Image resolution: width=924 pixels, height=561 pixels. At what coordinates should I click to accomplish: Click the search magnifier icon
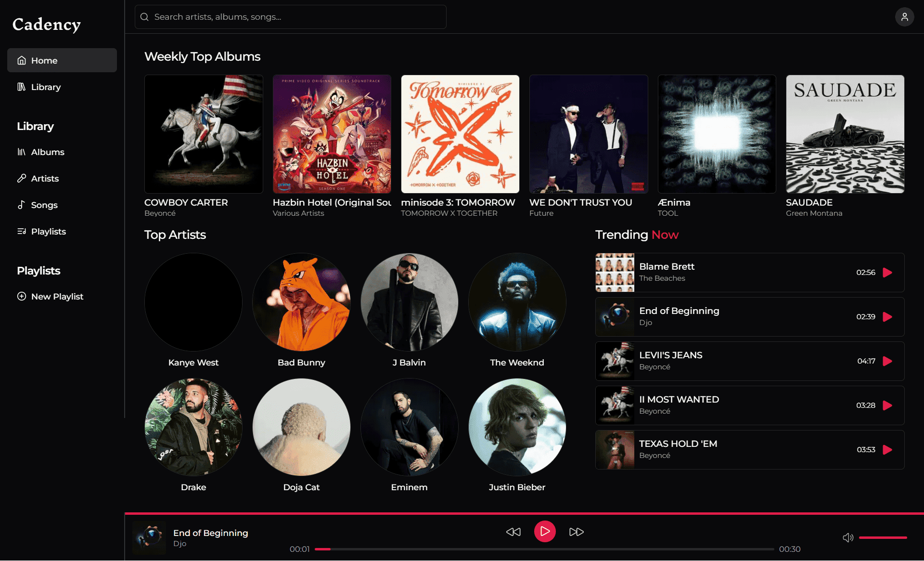click(144, 17)
